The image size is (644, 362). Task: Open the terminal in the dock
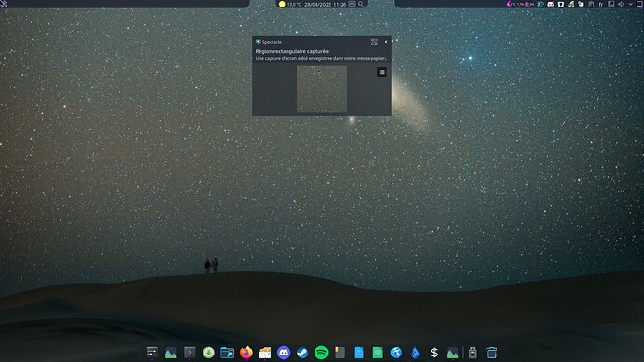coord(189,353)
